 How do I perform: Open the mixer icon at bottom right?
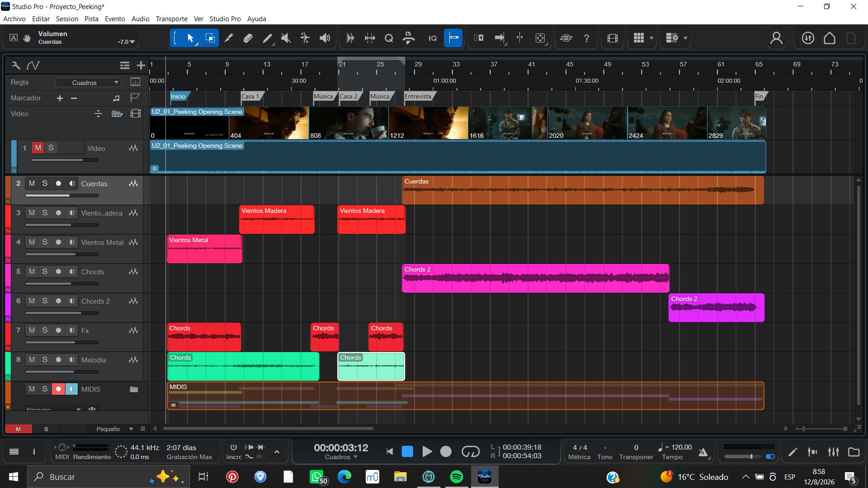coord(833,452)
